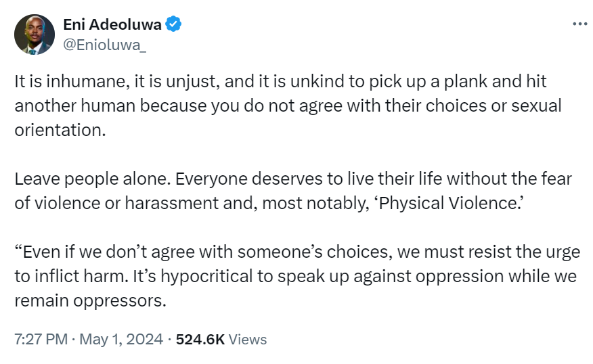This screenshot has width=593, height=364.
Task: Click the display name Eni Adeoluwa
Action: click(112, 26)
